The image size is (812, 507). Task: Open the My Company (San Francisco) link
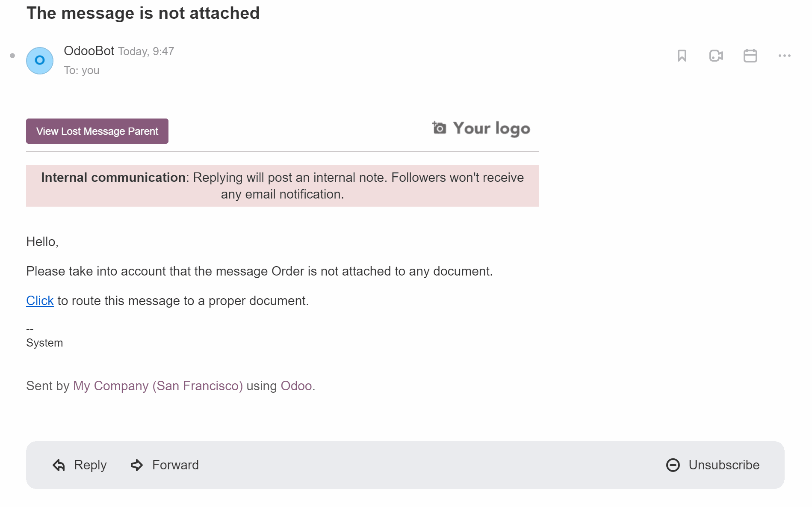point(158,386)
